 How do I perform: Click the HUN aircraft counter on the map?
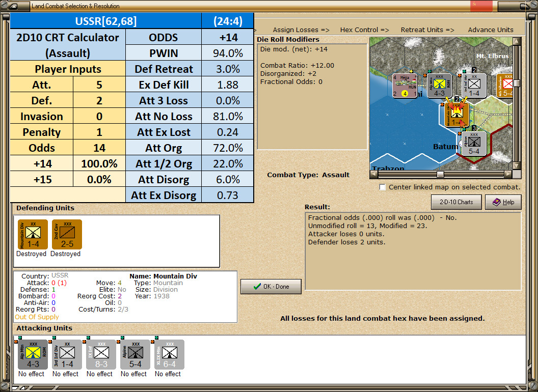click(405, 86)
